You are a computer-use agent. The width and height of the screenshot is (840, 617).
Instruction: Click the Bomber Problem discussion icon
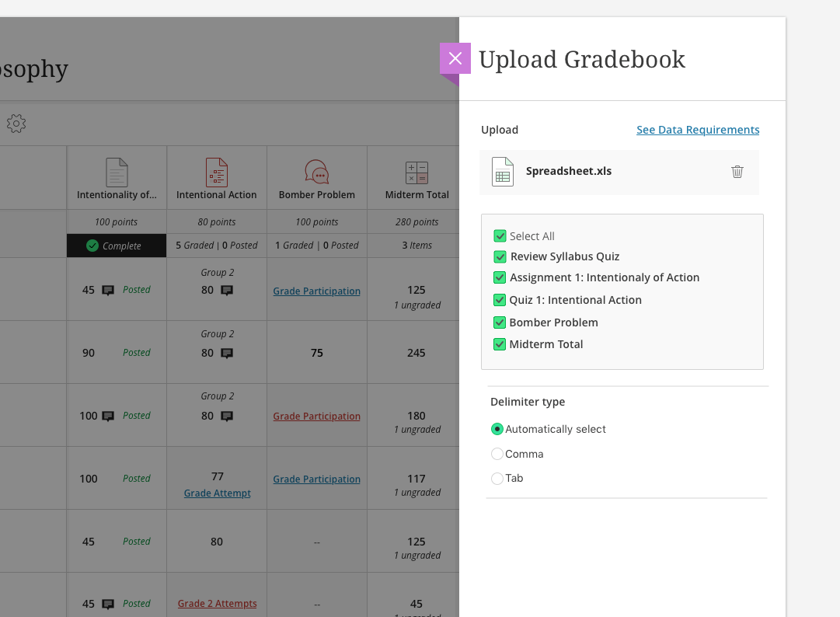pos(316,172)
